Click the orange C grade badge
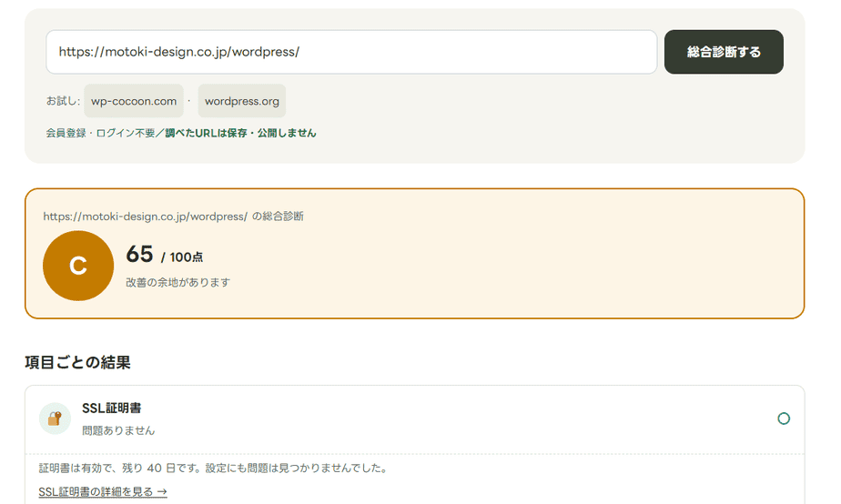841x504 pixels. pyautogui.click(x=78, y=266)
